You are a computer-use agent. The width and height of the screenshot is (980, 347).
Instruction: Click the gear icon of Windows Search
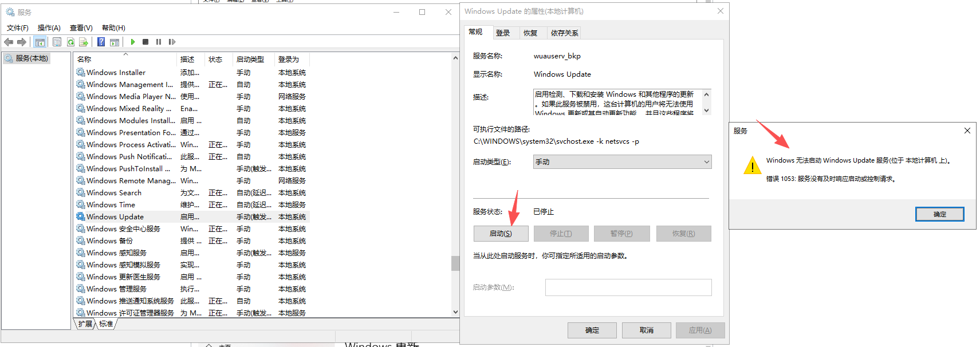[81, 192]
